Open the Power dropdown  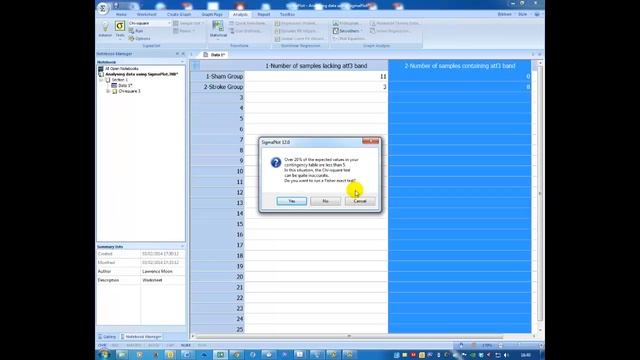(x=183, y=31)
